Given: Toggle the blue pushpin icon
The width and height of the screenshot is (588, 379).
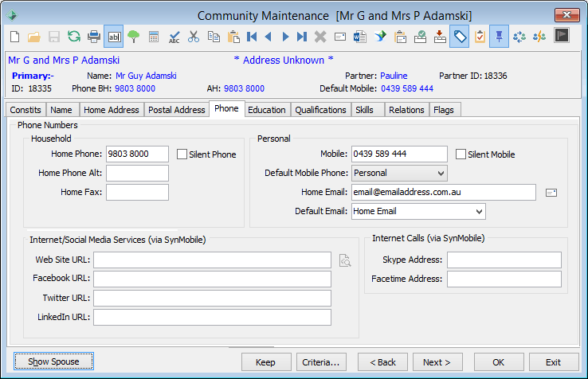Looking at the screenshot, I should click(499, 37).
